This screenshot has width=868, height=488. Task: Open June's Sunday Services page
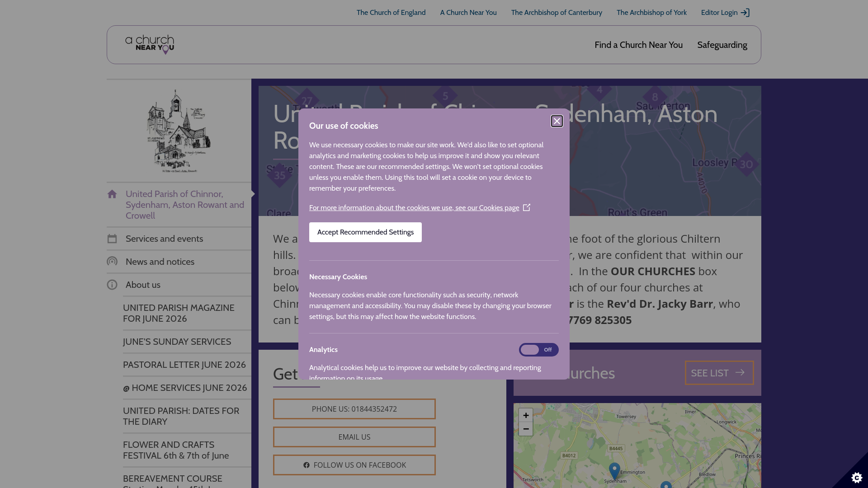tap(177, 342)
